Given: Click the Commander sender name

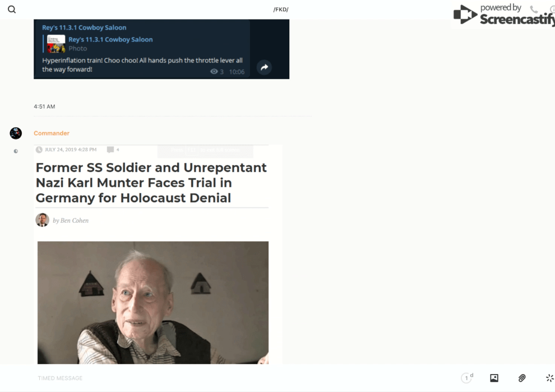Looking at the screenshot, I should (52, 133).
